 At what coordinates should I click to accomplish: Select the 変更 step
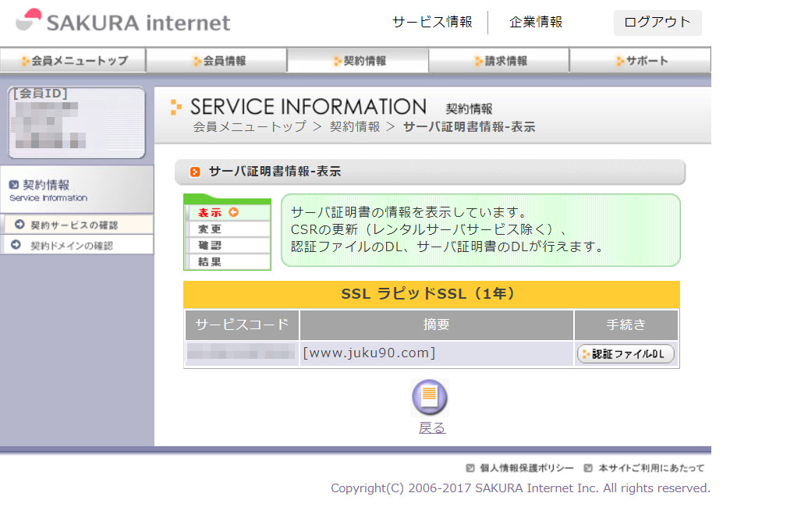[229, 229]
